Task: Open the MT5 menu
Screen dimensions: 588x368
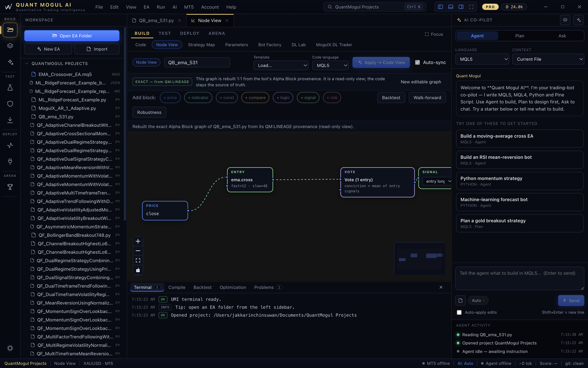Action: pyautogui.click(x=189, y=7)
